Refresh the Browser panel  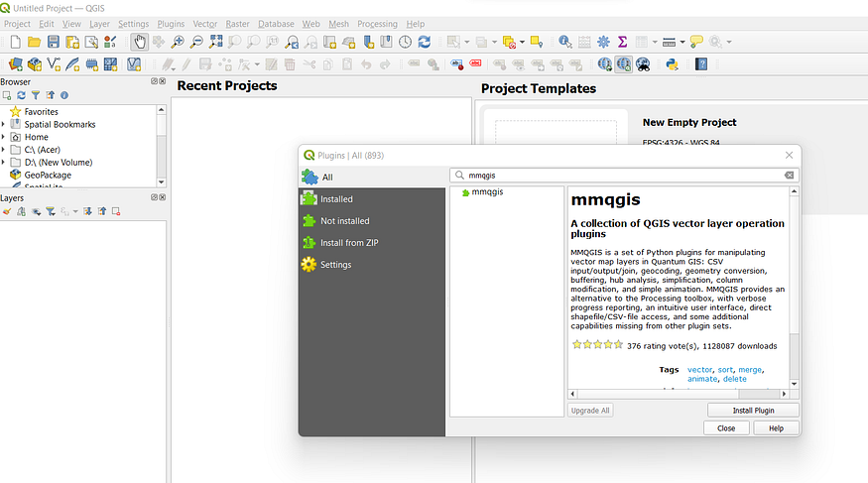click(x=21, y=96)
